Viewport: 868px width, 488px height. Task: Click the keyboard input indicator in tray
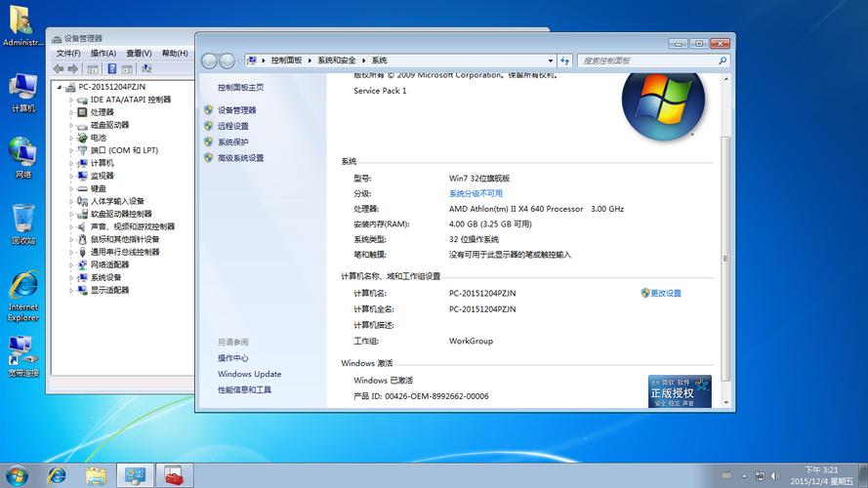click(x=726, y=475)
